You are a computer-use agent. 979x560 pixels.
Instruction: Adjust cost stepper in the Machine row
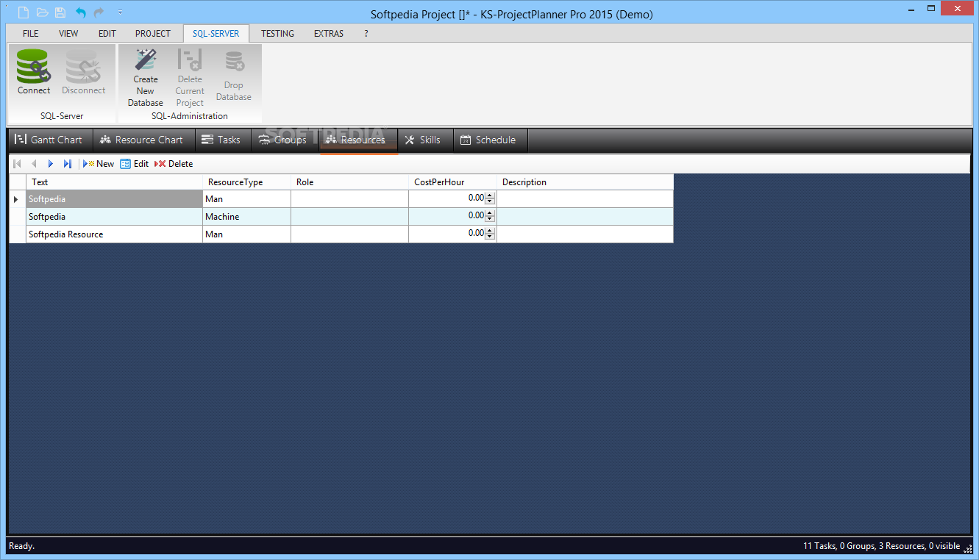tap(491, 216)
